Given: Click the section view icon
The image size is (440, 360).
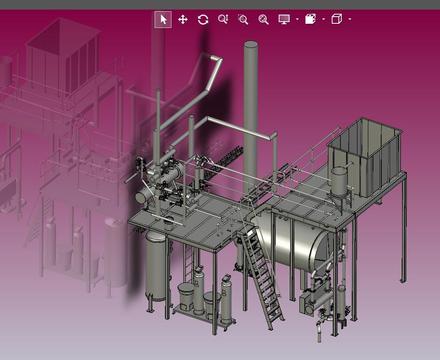Looking at the screenshot, I should pyautogui.click(x=310, y=19).
